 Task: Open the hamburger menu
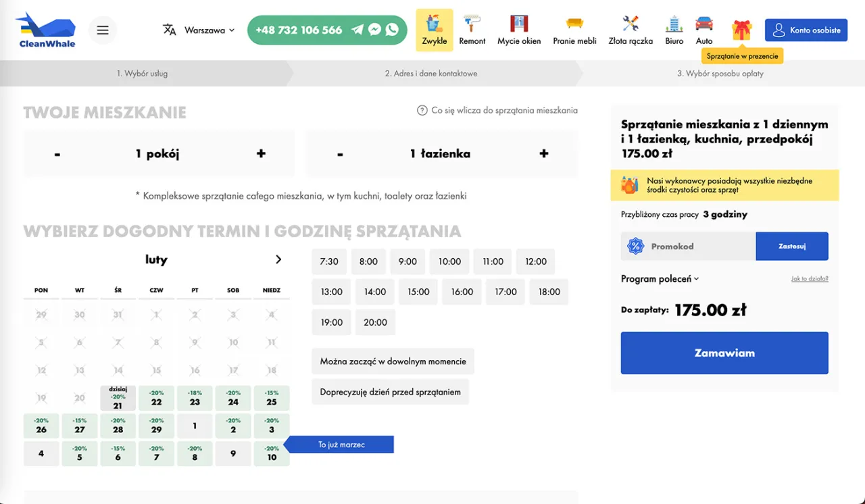coord(103,30)
